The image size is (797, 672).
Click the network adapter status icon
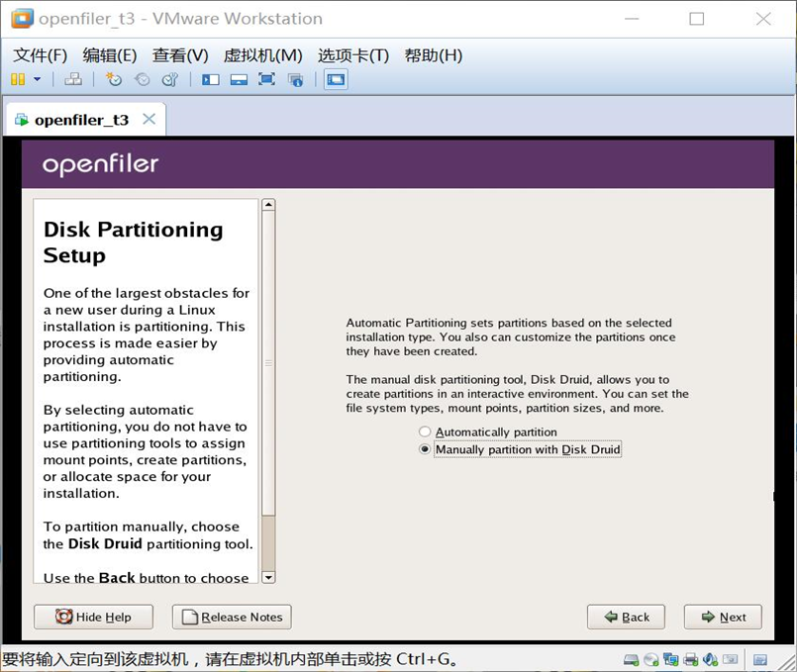coord(671,660)
